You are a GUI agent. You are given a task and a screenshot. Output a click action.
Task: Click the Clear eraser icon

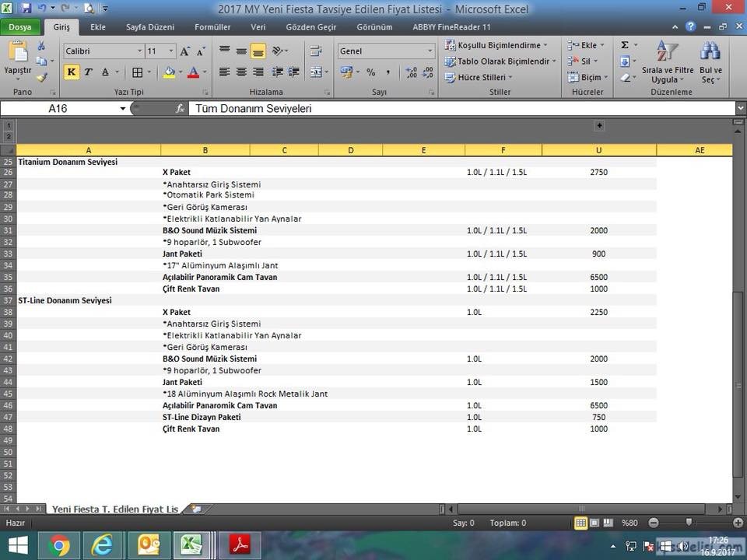tap(625, 77)
